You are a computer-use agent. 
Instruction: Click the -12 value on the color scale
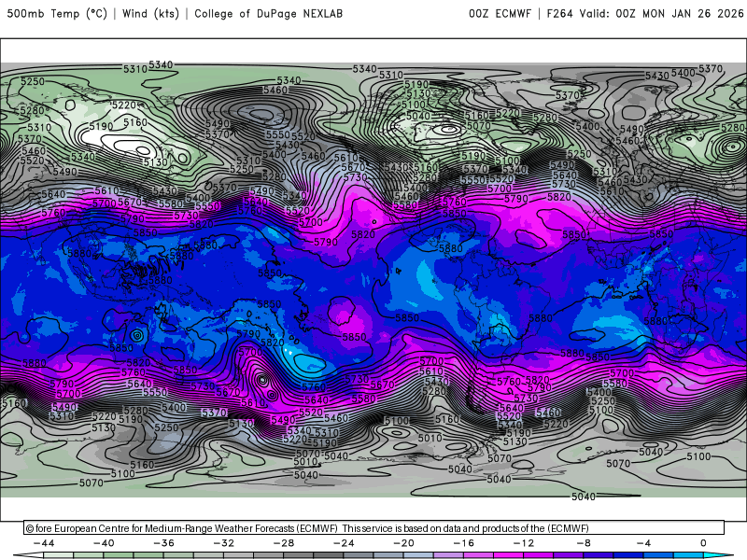[524, 543]
